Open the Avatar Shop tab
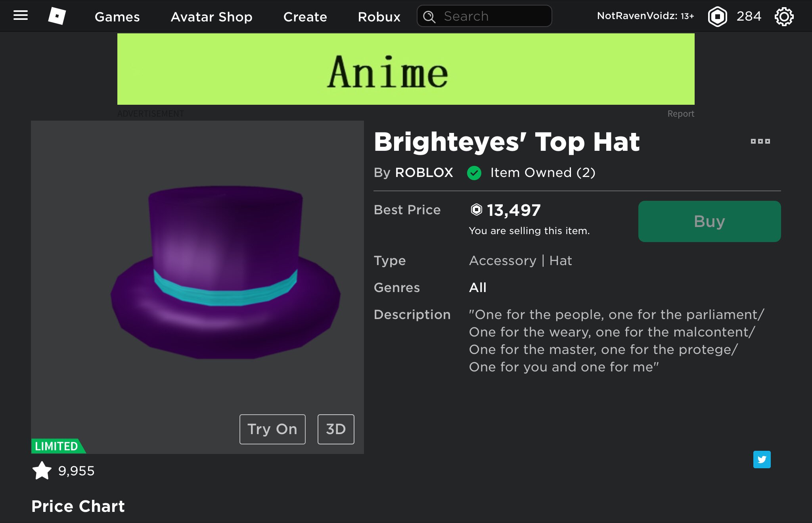Image resolution: width=812 pixels, height=523 pixels. pyautogui.click(x=211, y=17)
